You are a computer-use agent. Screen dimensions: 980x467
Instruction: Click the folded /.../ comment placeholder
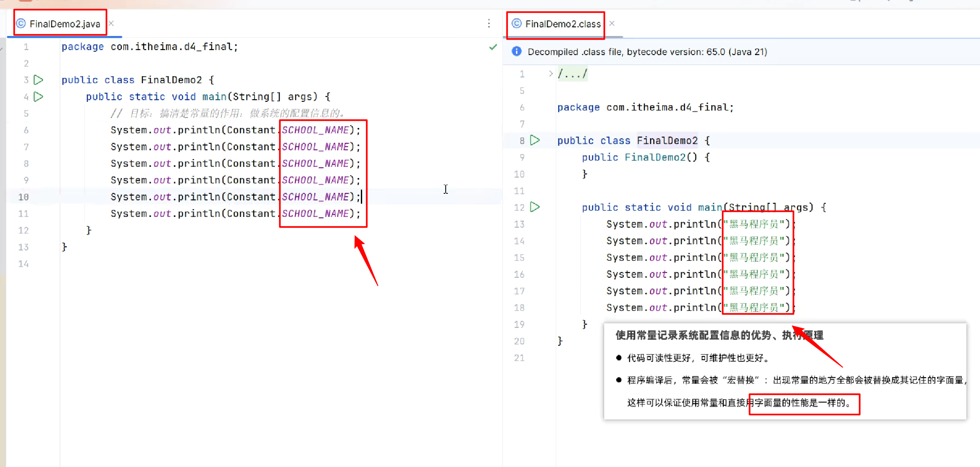tap(572, 74)
